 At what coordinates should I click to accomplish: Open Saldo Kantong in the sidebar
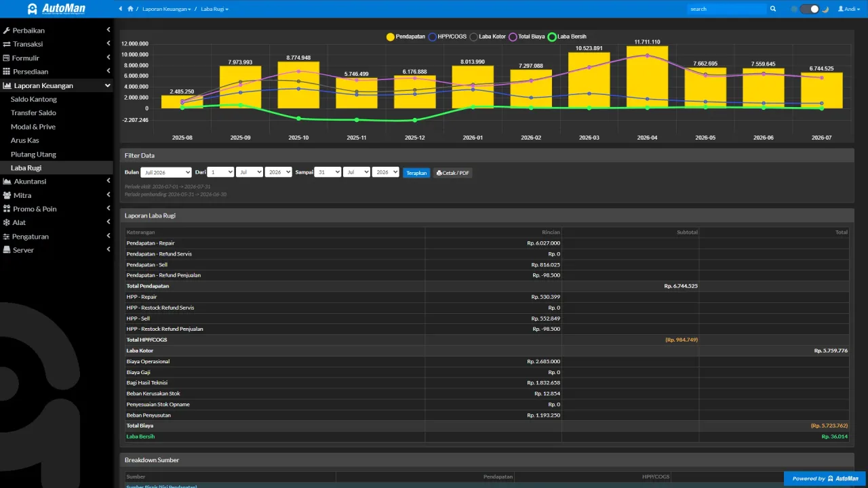pos(34,99)
